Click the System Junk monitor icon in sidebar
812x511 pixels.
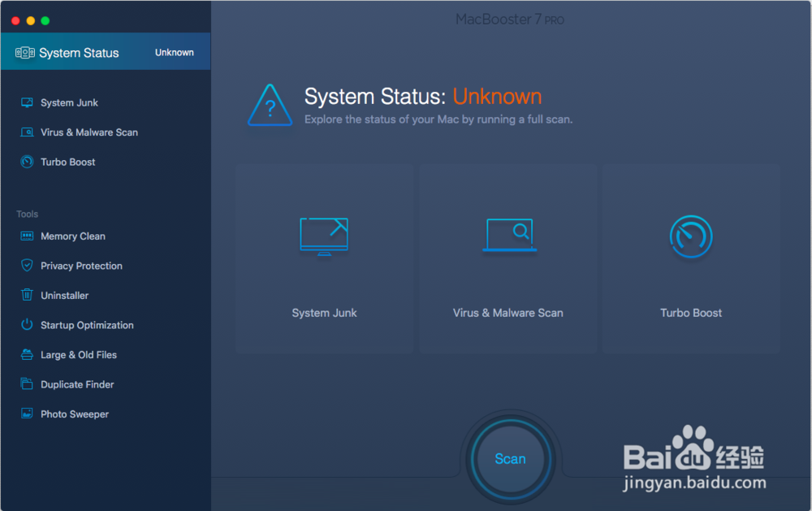27,102
